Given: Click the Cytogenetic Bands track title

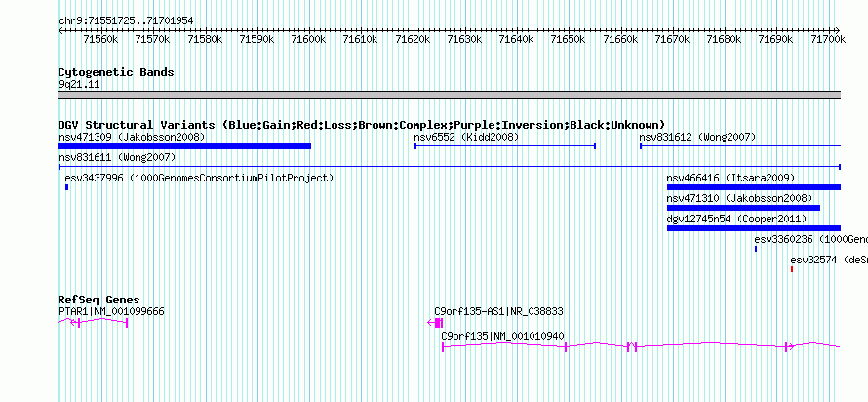Looking at the screenshot, I should [116, 72].
